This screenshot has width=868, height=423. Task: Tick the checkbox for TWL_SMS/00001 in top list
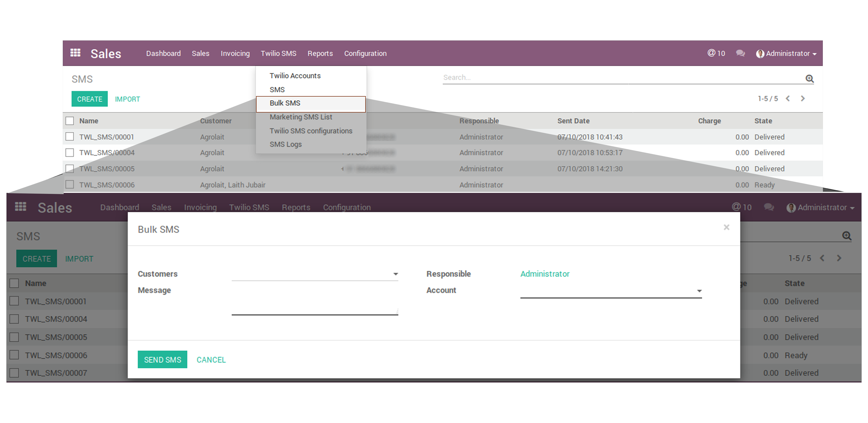pos(70,137)
